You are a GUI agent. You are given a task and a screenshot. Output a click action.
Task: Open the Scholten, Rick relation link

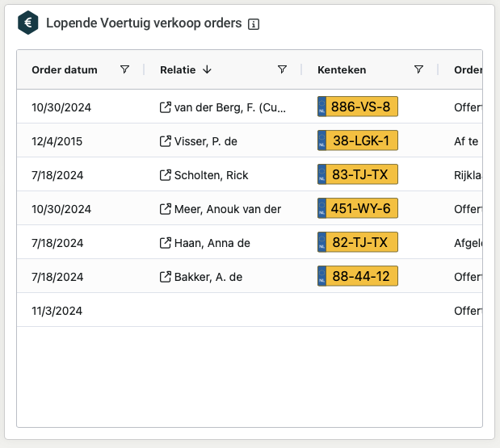pos(212,175)
